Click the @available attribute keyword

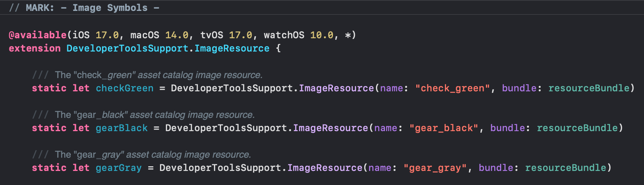pos(38,35)
